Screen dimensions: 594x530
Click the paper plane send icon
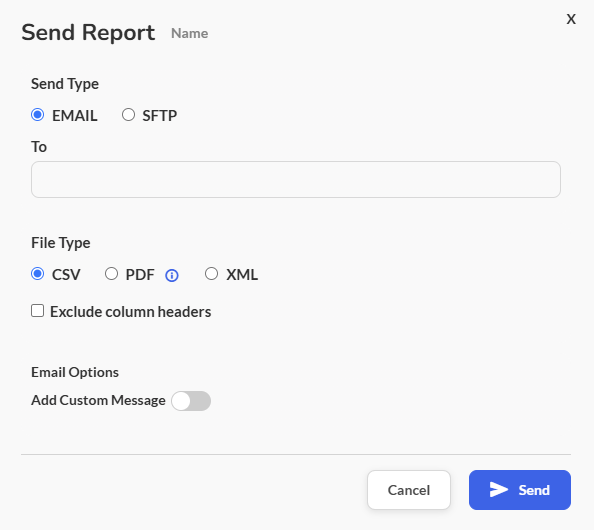[x=498, y=489]
